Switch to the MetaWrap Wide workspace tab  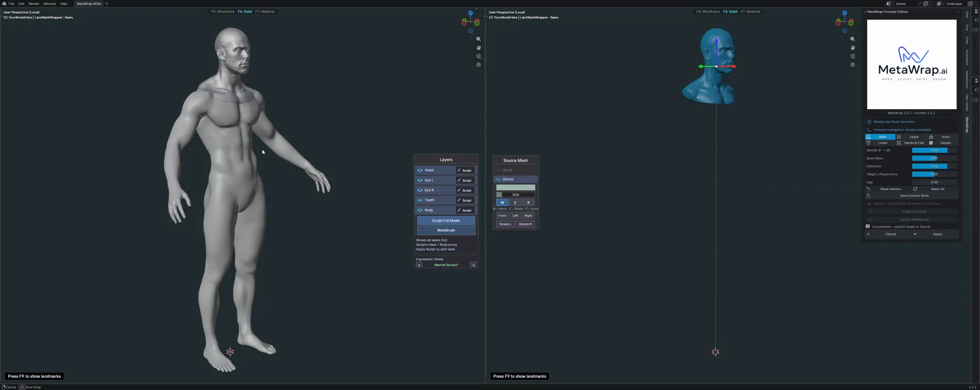coord(89,4)
